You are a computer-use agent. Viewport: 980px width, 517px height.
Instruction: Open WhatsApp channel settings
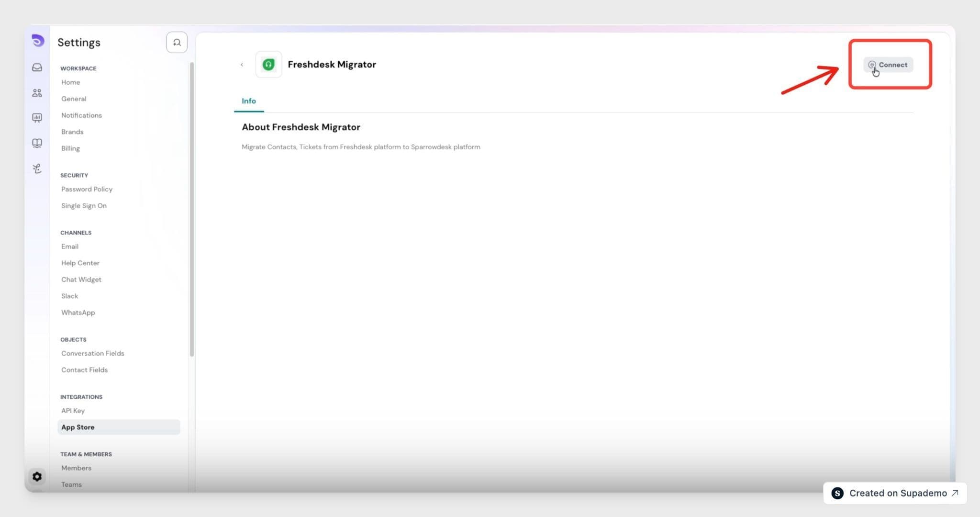point(78,313)
